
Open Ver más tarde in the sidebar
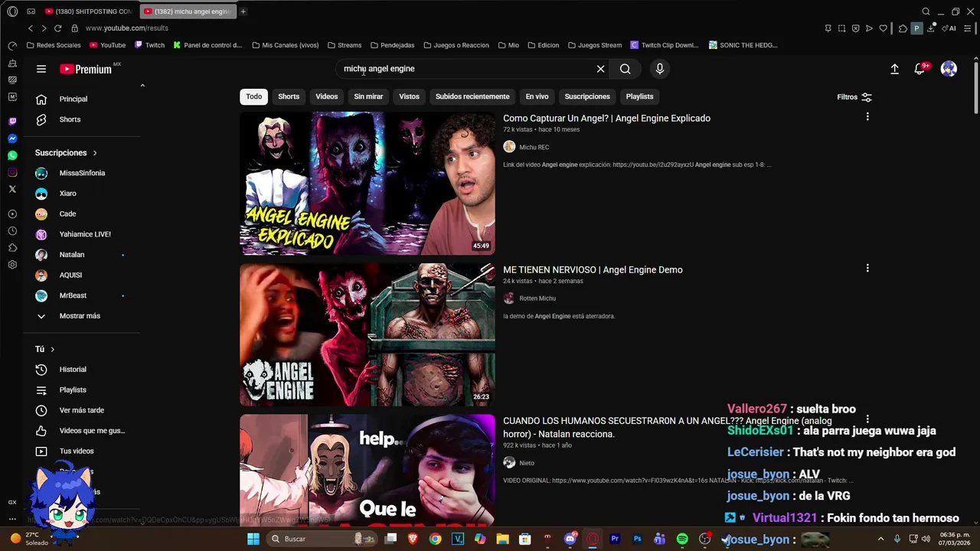click(x=80, y=410)
